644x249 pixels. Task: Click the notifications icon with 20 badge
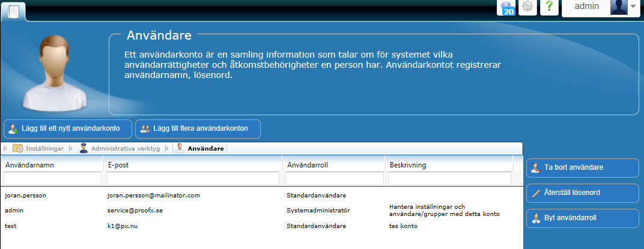pyautogui.click(x=506, y=8)
